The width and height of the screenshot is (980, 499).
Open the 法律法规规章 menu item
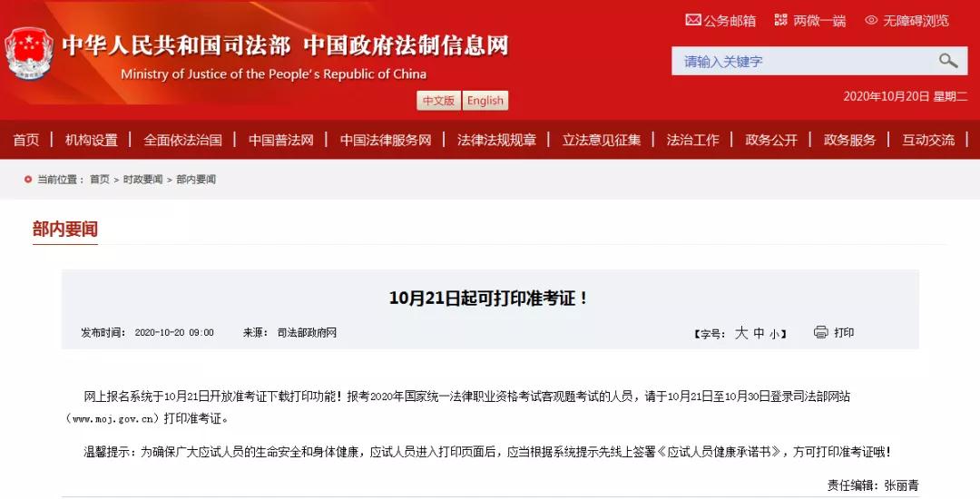click(x=496, y=140)
